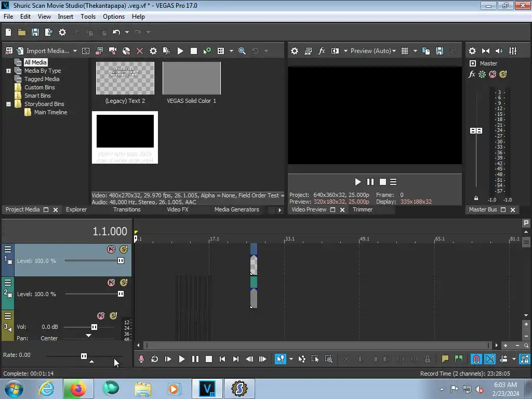
Task: Switch to Explorer tab
Action: point(76,210)
